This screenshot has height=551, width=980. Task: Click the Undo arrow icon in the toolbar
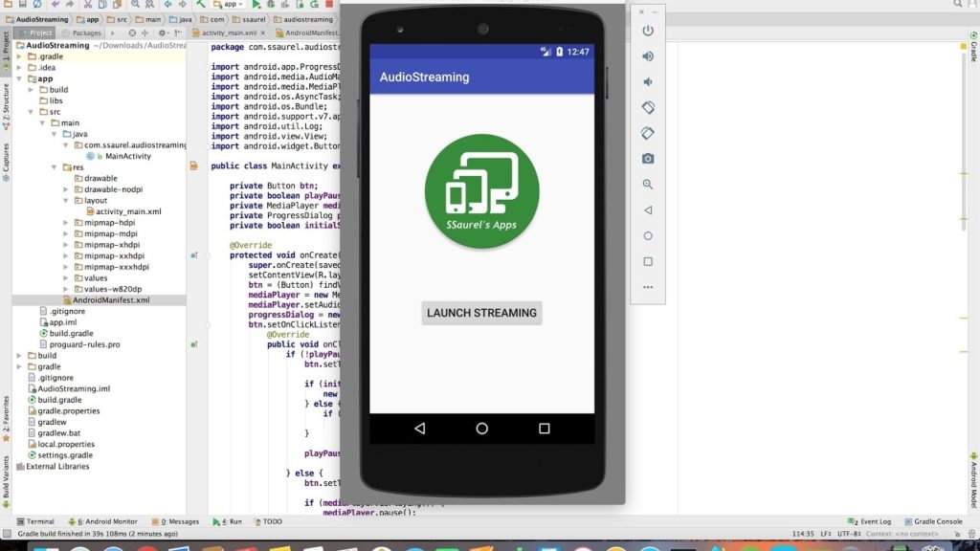point(56,5)
